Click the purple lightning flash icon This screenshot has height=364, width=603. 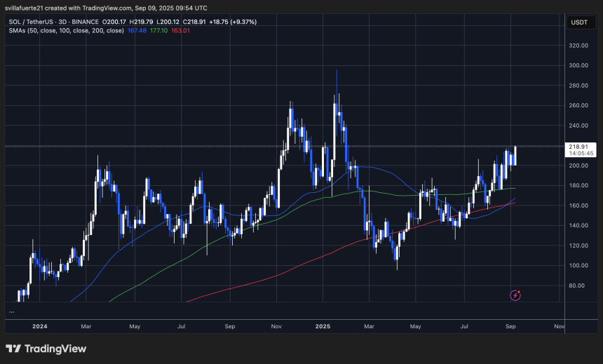coord(515,295)
